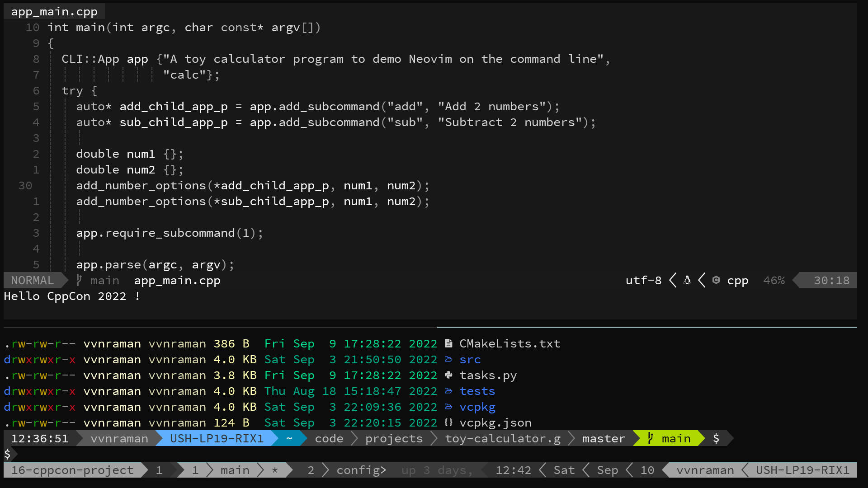Switch to tmux window 2 config
This screenshot has width=868, height=488.
coord(347,470)
